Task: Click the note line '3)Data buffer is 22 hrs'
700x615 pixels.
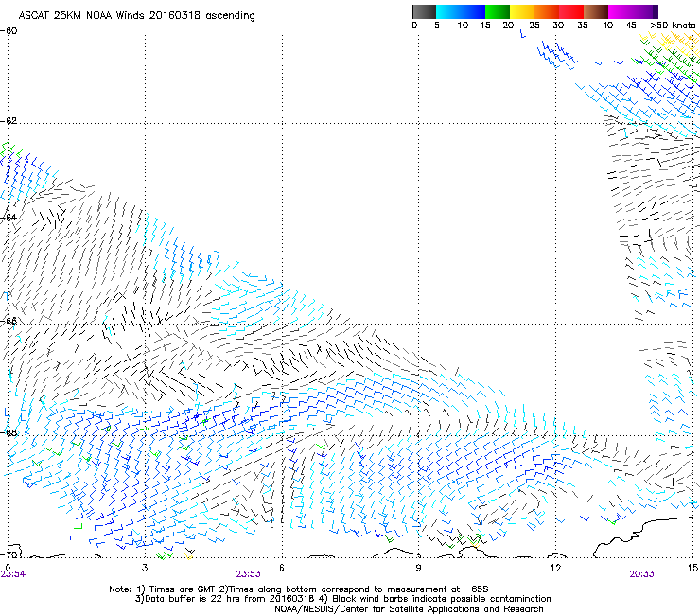Action: point(343,599)
